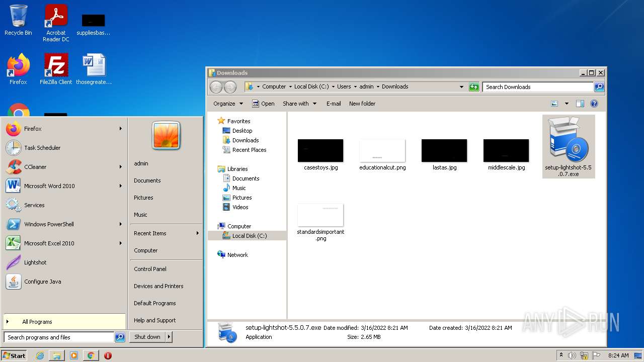644x362 pixels.
Task: Open the Recycle Bin desktop icon
Action: [18, 21]
